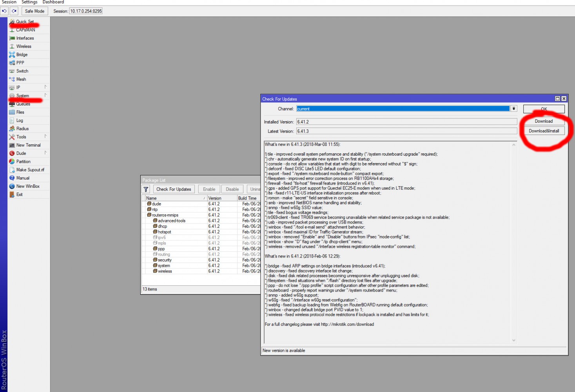Open the Channel dropdown arrow

(x=514, y=109)
